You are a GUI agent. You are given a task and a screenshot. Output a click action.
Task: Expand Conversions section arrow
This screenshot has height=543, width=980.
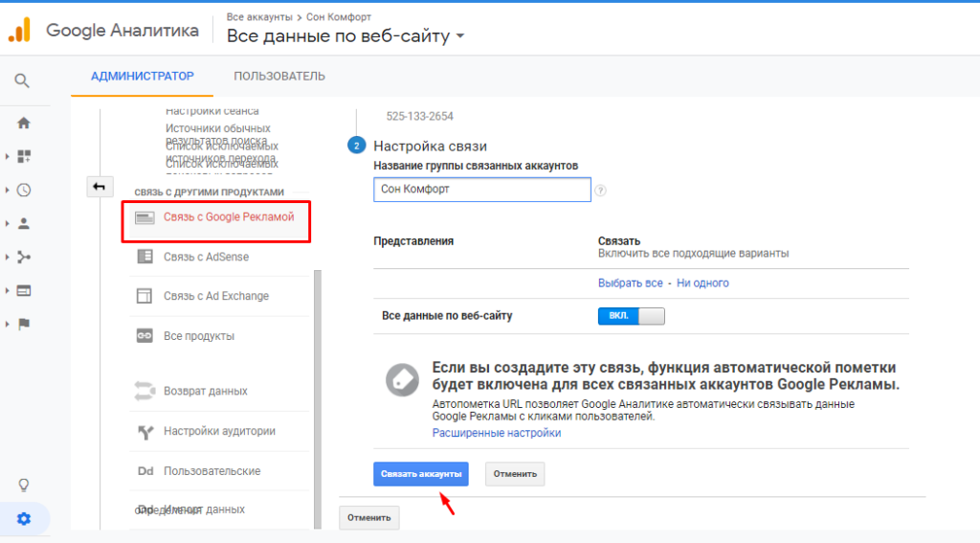[x=7, y=324]
